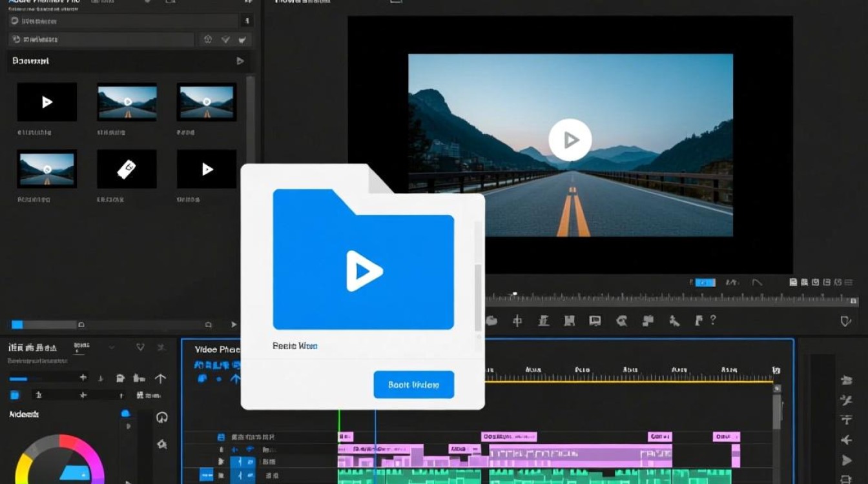
Task: Click the play triangle tool in right sidebar
Action: 846,460
